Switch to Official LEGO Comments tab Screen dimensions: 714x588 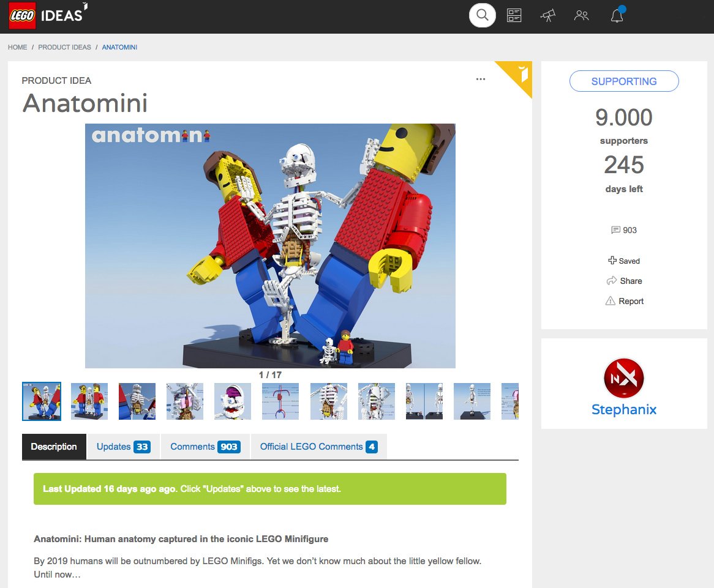pyautogui.click(x=319, y=447)
